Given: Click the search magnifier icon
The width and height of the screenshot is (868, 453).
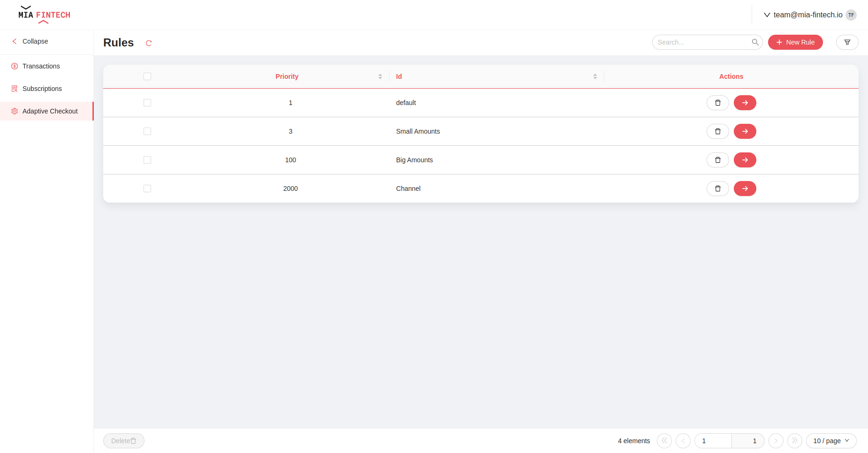Looking at the screenshot, I should pyautogui.click(x=755, y=42).
